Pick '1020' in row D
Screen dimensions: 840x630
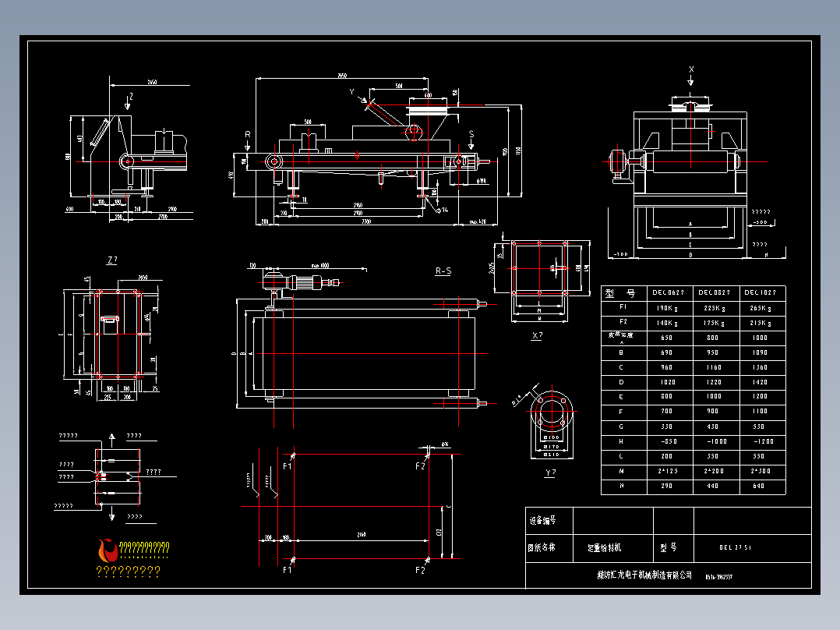click(x=668, y=382)
